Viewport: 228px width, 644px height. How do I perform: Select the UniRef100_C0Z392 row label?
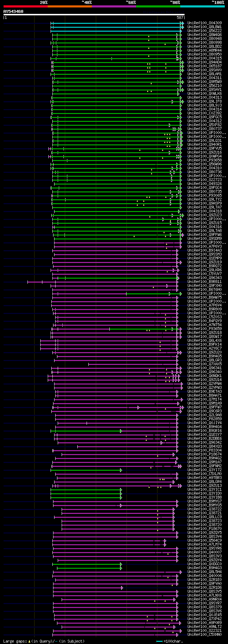tap(204, 113)
